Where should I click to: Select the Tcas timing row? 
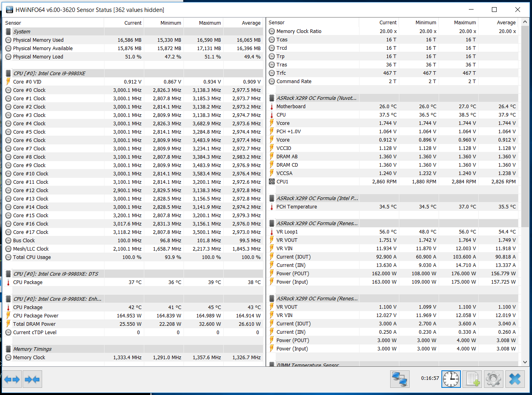coord(393,39)
